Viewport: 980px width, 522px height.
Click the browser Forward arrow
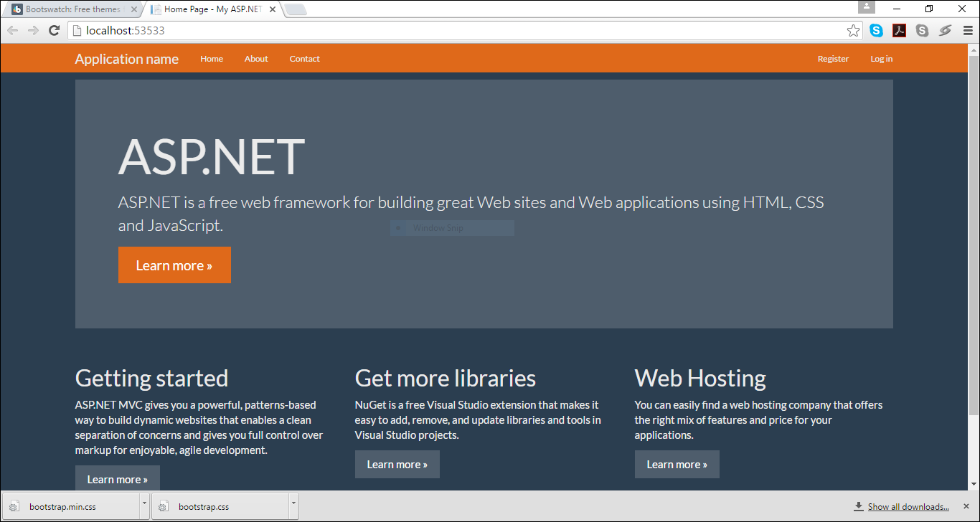pos(33,30)
